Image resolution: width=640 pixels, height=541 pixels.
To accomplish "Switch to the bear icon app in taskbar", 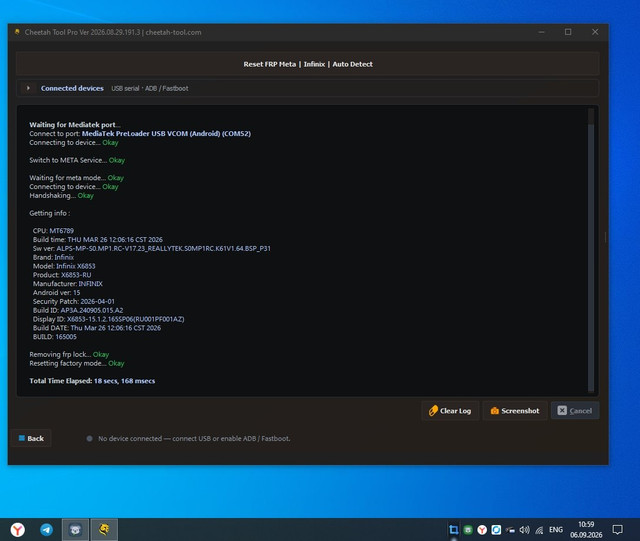I will click(75, 530).
